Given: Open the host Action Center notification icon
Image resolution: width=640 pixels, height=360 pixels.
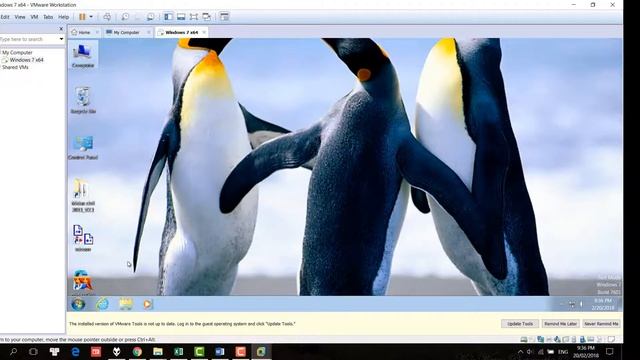Looking at the screenshot, I should click(610, 351).
